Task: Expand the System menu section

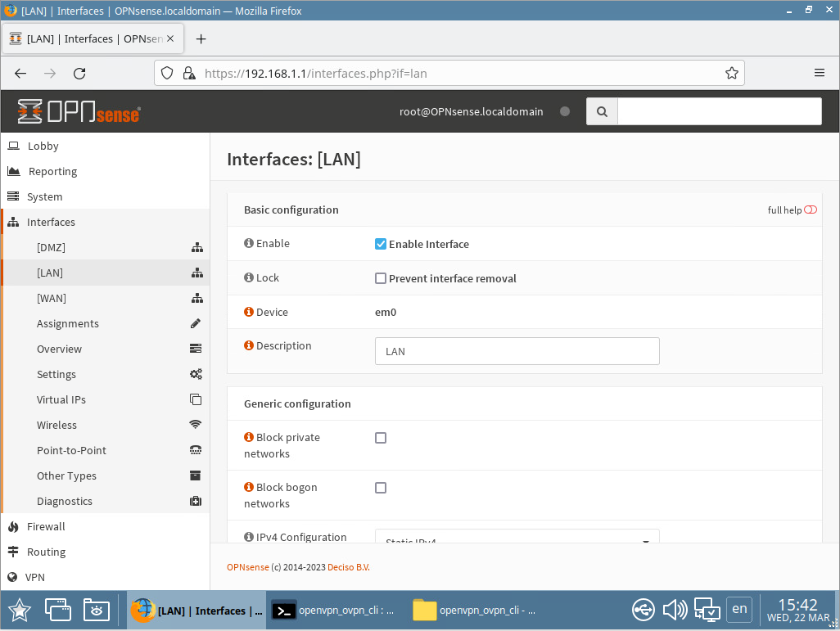Action: click(44, 196)
